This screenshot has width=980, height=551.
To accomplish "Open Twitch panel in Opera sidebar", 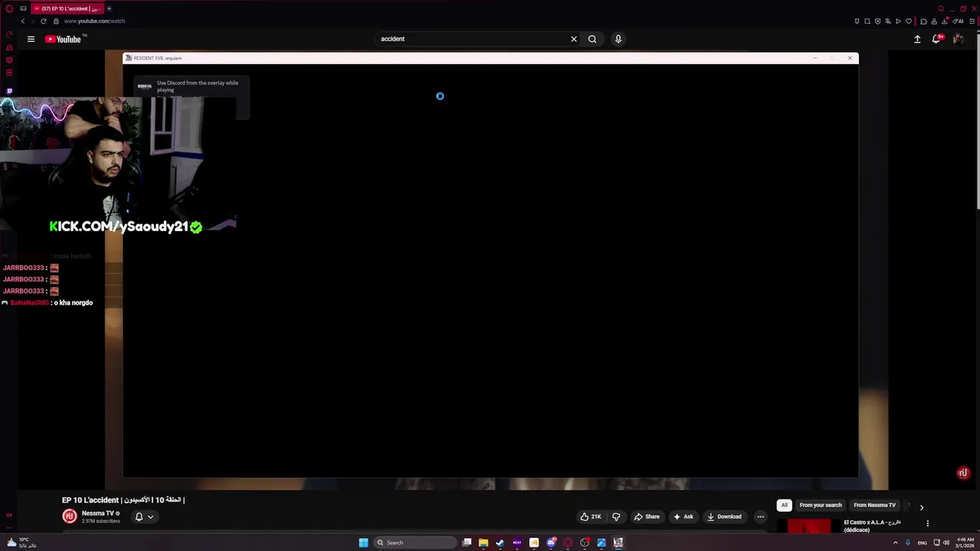I will (x=9, y=91).
